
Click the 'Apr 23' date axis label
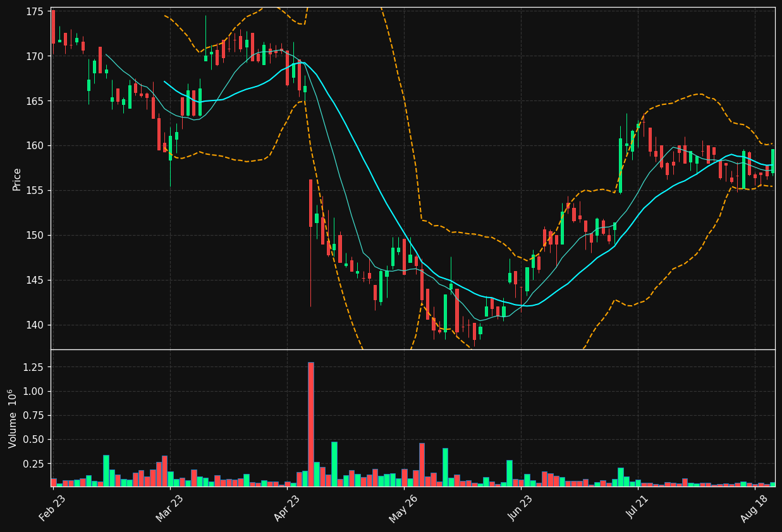click(287, 507)
